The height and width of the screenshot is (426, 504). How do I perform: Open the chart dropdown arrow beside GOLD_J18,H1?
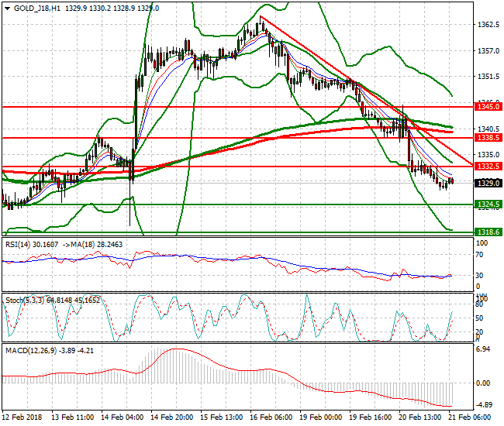pyautogui.click(x=8, y=9)
